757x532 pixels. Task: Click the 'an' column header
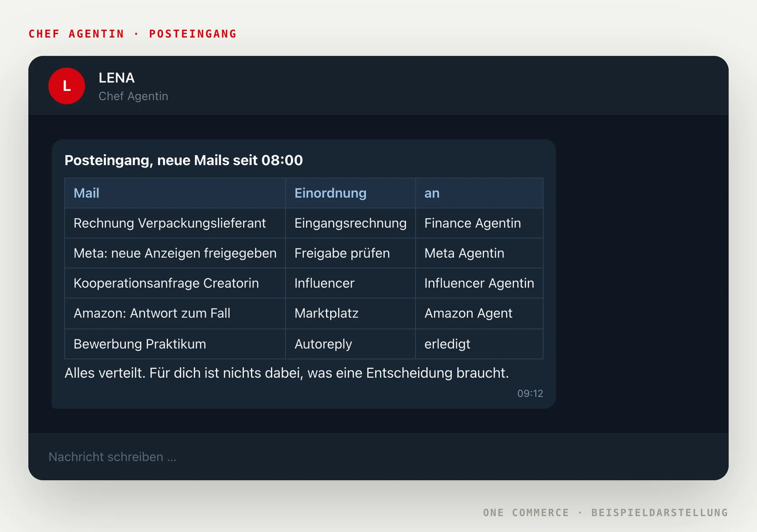click(x=479, y=193)
